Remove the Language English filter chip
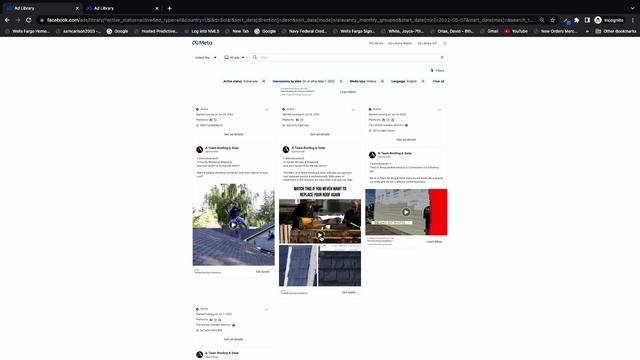 (x=423, y=81)
